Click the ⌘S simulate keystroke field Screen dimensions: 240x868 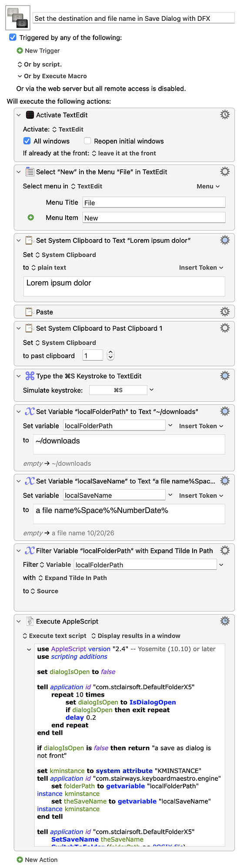click(118, 390)
